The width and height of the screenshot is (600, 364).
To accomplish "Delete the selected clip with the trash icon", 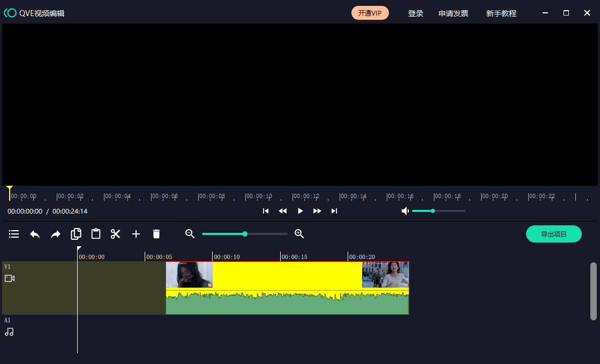I will [156, 234].
